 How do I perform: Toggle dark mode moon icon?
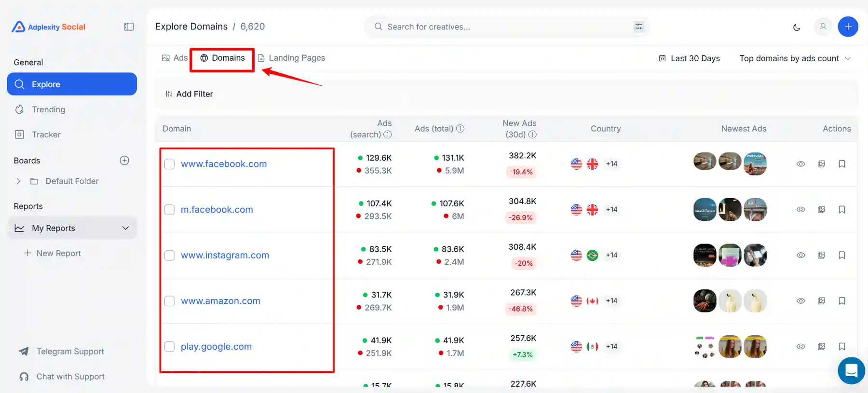pos(797,27)
